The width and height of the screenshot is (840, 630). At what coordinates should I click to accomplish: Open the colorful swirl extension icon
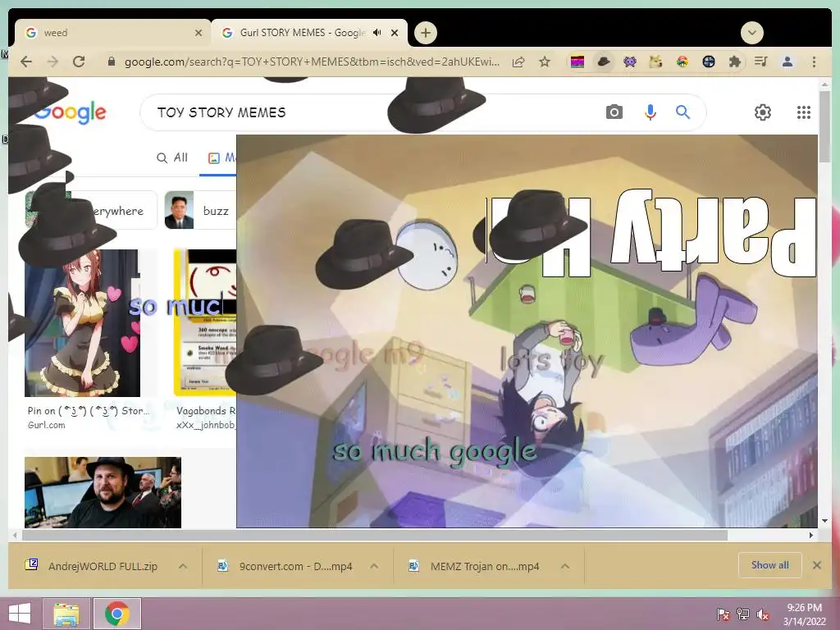682,62
